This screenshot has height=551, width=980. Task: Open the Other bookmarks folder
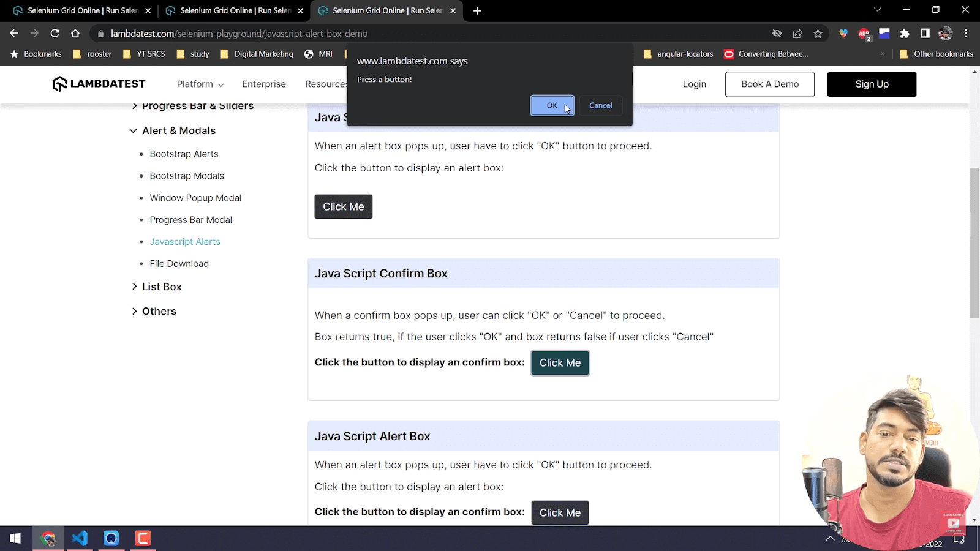[937, 54]
